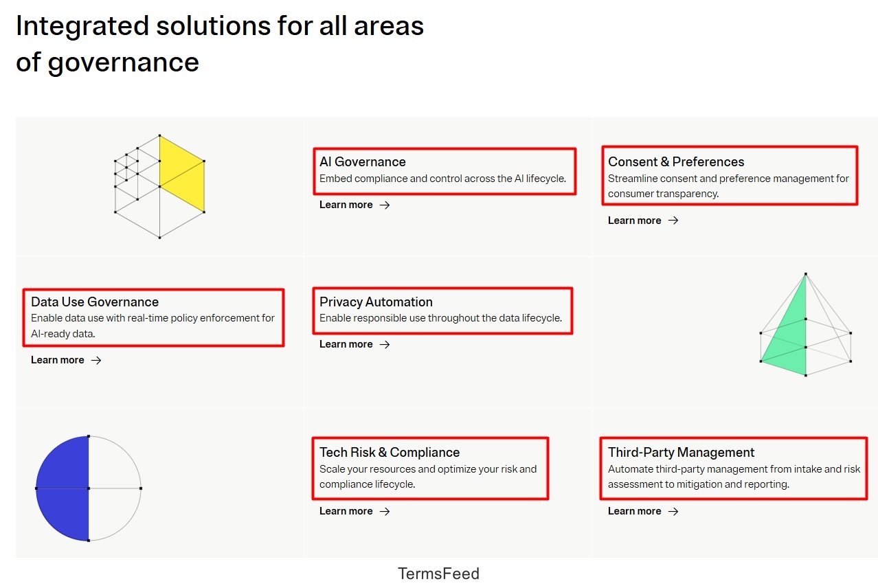Image resolution: width=878 pixels, height=588 pixels.
Task: Click the yellow hexagon wireframe illustration
Action: pyautogui.click(x=159, y=186)
